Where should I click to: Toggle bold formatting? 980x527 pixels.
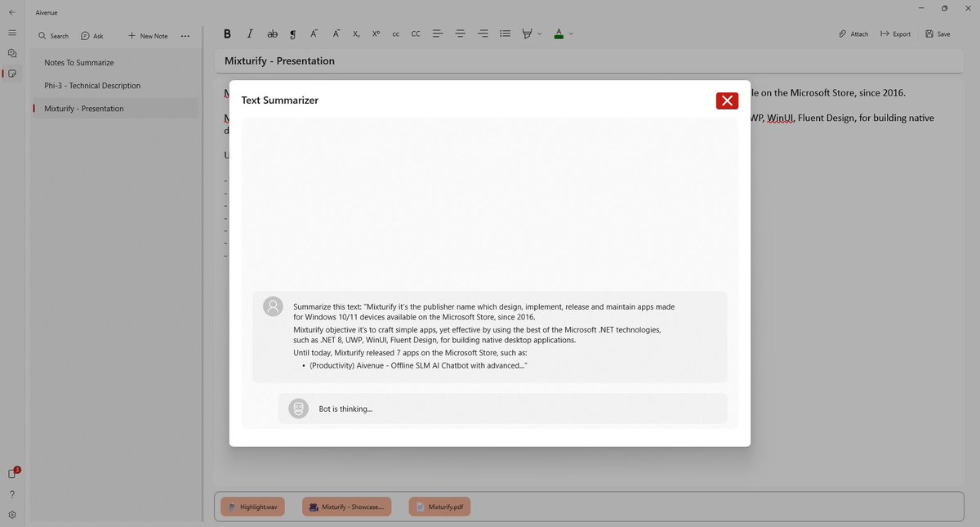(x=227, y=33)
